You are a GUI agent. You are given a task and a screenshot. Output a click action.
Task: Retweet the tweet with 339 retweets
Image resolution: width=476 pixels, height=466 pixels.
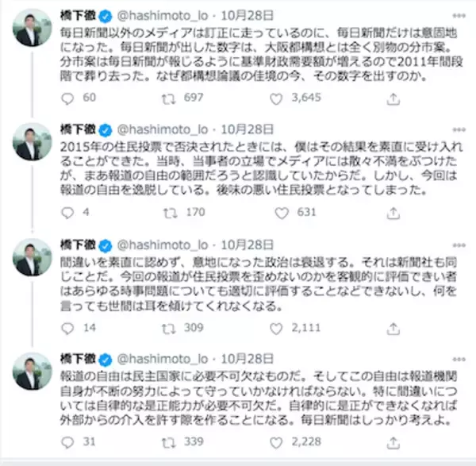tap(168, 441)
